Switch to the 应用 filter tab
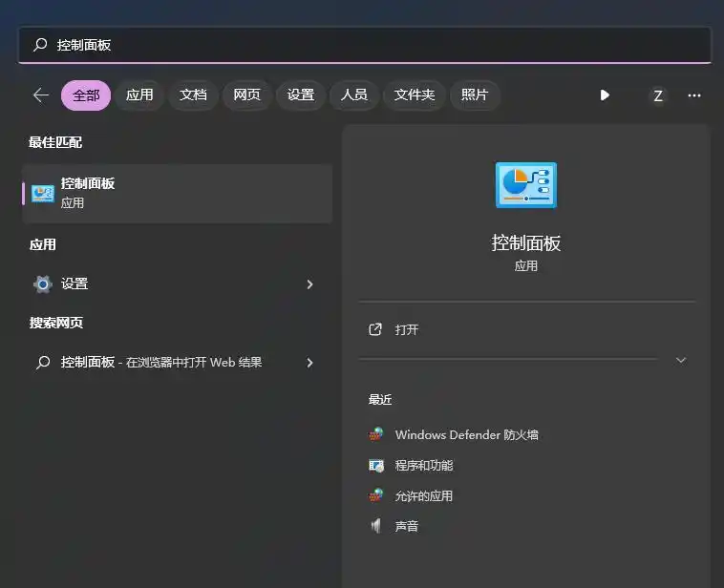Viewport: 724px width, 588px height. 139,95
